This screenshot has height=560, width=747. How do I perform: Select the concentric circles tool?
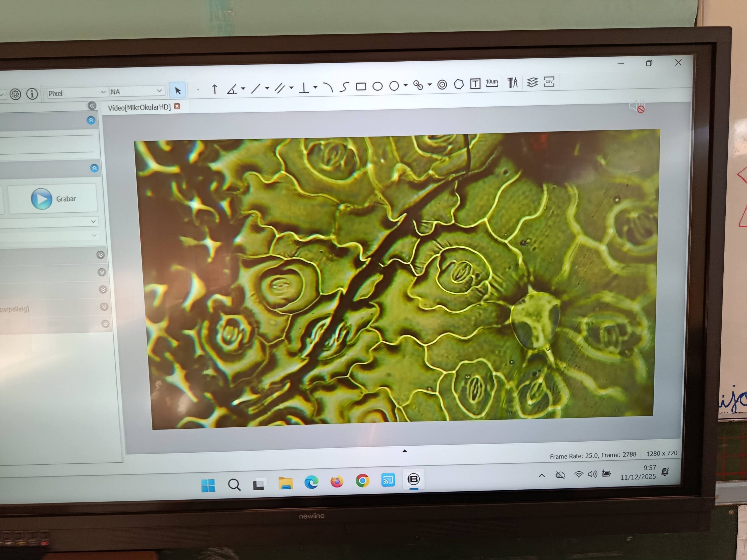[x=442, y=85]
